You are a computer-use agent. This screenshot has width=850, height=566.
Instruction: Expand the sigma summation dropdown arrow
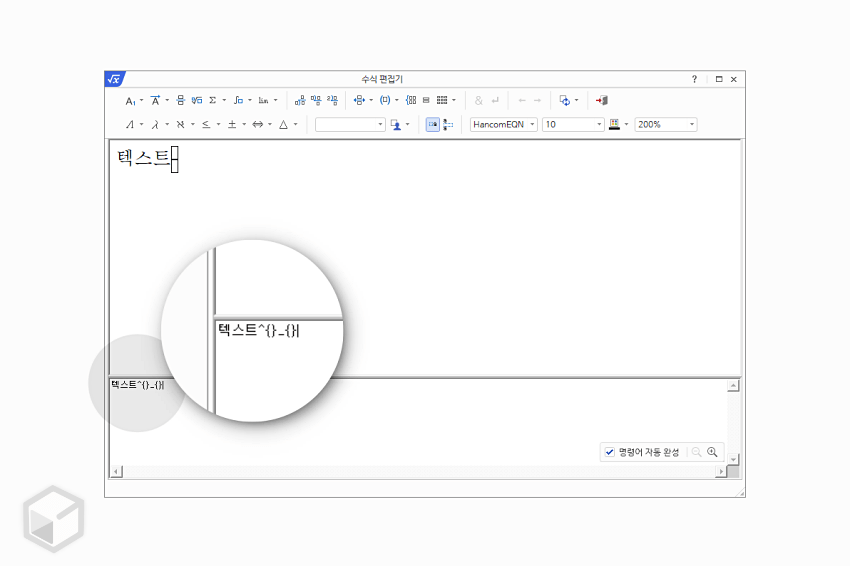(224, 100)
